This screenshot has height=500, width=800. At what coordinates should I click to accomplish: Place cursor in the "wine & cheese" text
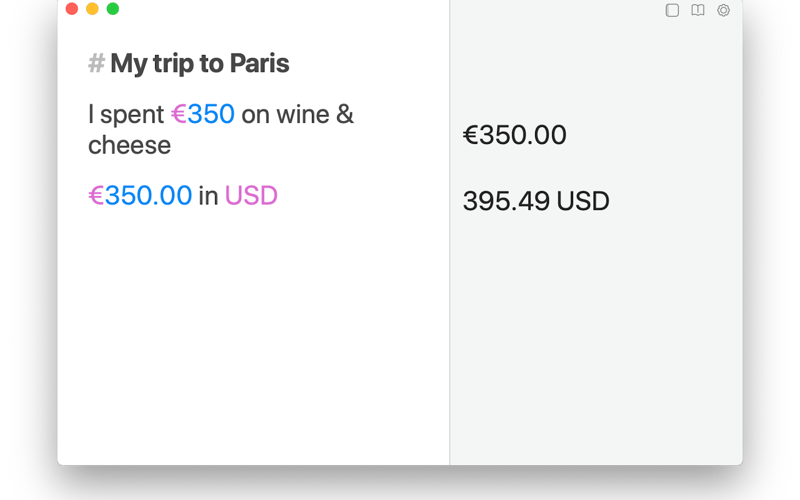(300, 115)
